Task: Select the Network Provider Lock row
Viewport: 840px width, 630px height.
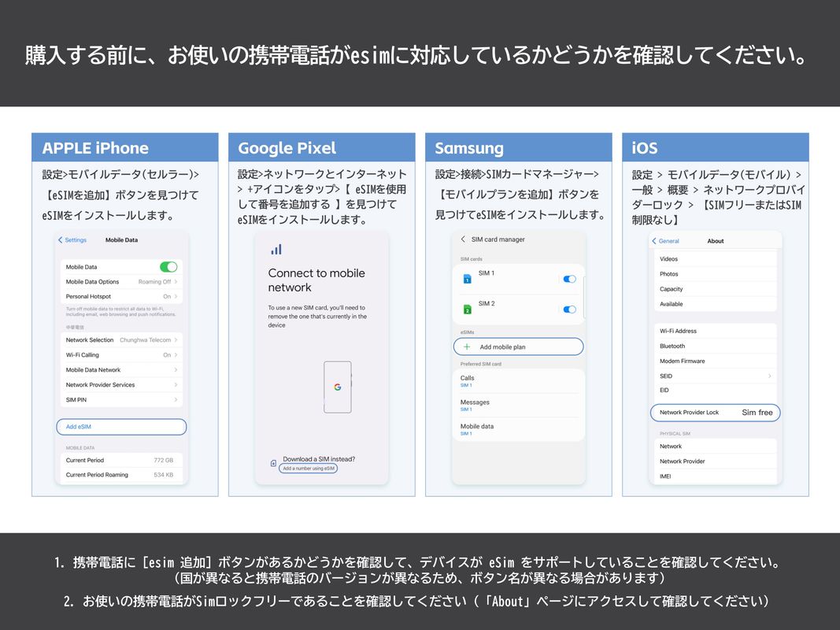Action: (x=715, y=413)
